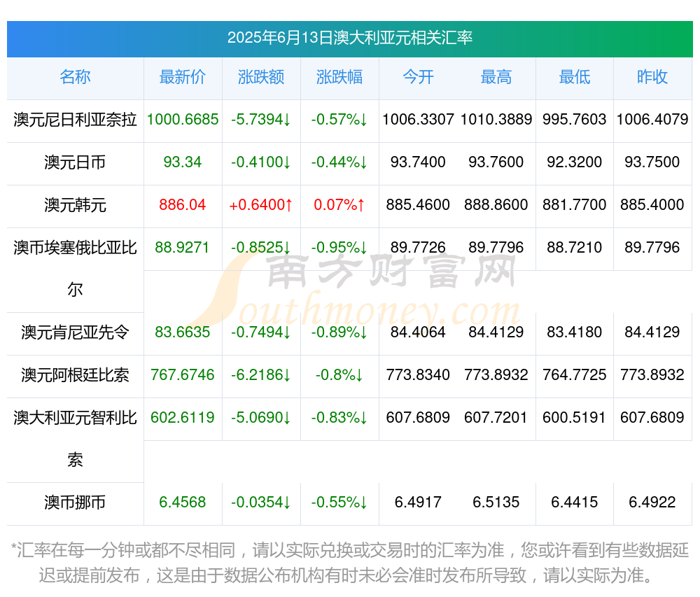This screenshot has height=597, width=700.
Task: Click the opening value 1006.3307
Action: pos(418,120)
